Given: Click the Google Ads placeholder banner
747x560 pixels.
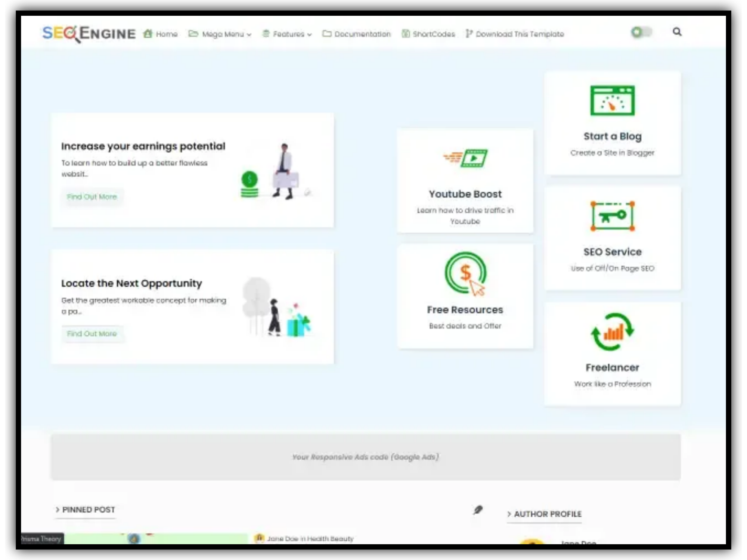Looking at the screenshot, I should click(x=366, y=457).
